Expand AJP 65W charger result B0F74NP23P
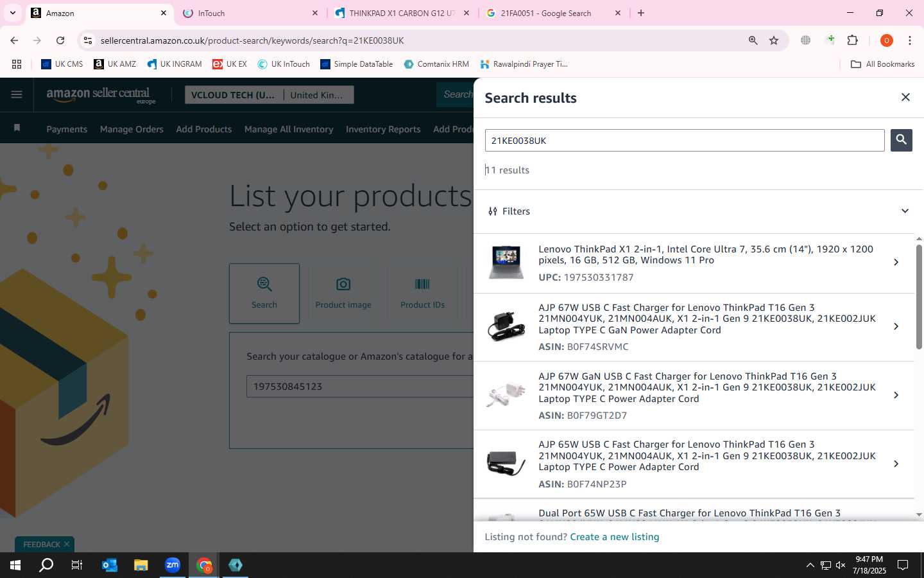The image size is (924, 578). point(896,464)
